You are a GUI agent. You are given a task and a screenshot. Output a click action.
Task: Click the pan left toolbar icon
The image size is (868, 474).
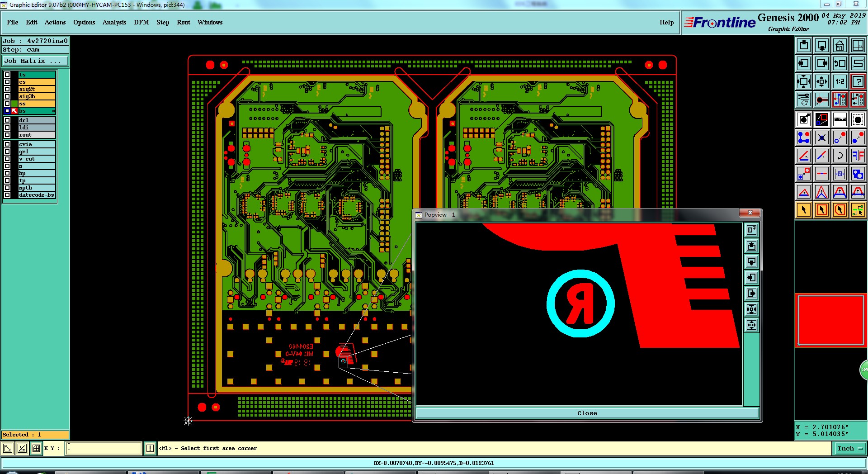[x=804, y=63]
